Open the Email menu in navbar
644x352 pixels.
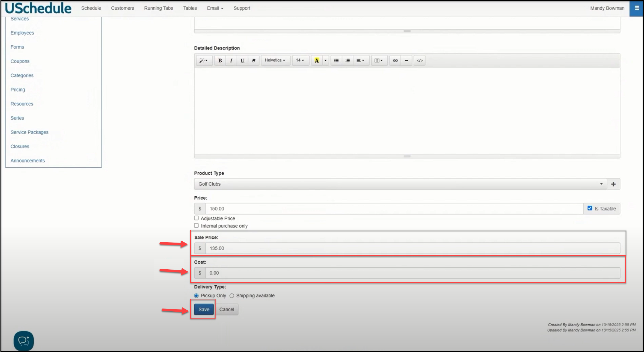click(215, 8)
